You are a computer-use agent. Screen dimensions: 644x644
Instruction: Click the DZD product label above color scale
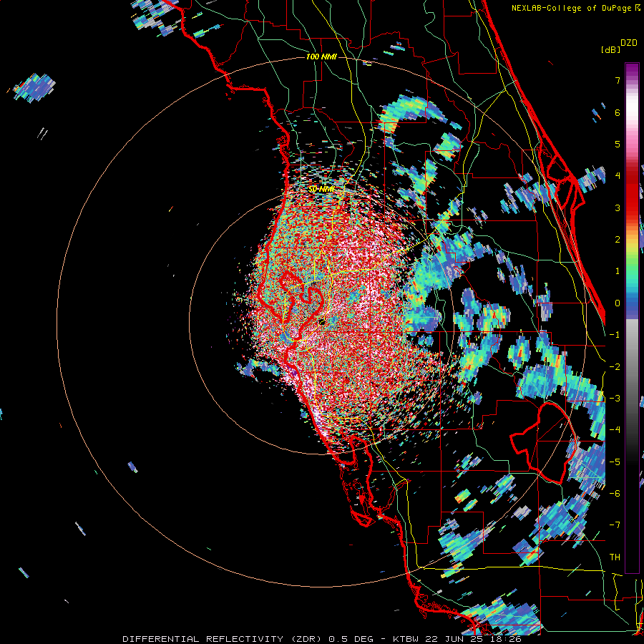tap(629, 43)
